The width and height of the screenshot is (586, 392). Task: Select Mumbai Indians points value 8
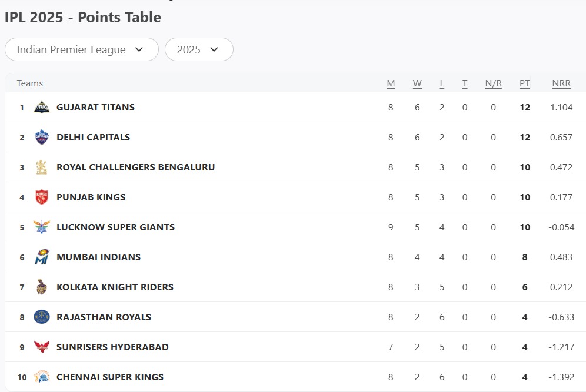pos(525,257)
